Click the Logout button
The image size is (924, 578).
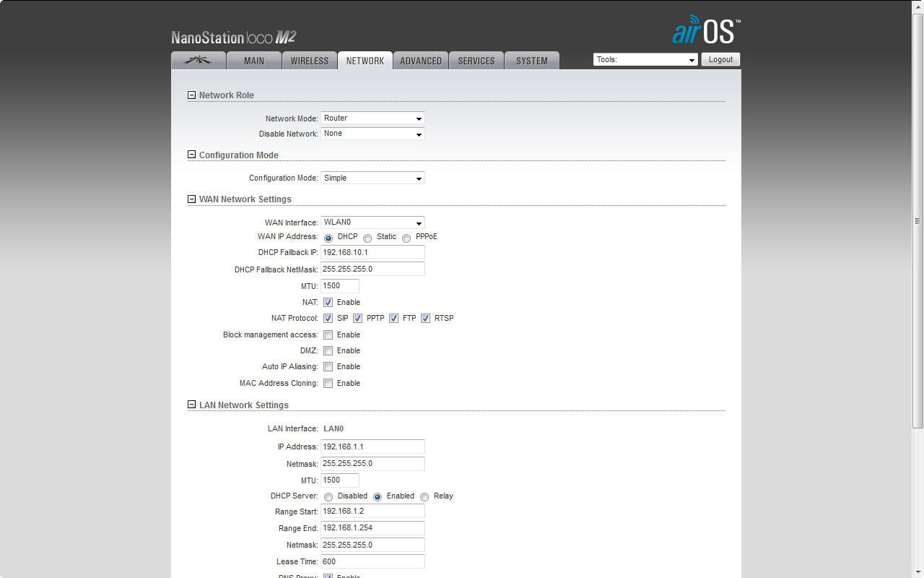pyautogui.click(x=720, y=60)
